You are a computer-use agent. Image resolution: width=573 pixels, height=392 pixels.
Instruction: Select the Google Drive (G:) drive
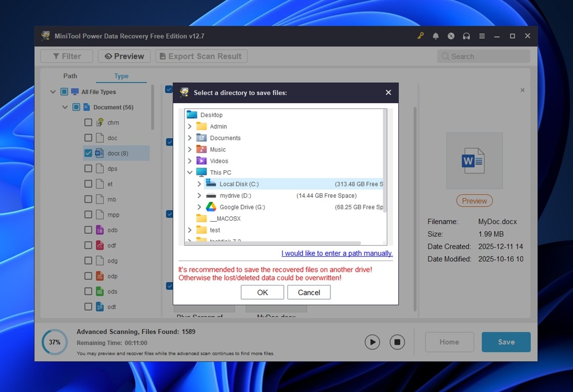[x=242, y=207]
